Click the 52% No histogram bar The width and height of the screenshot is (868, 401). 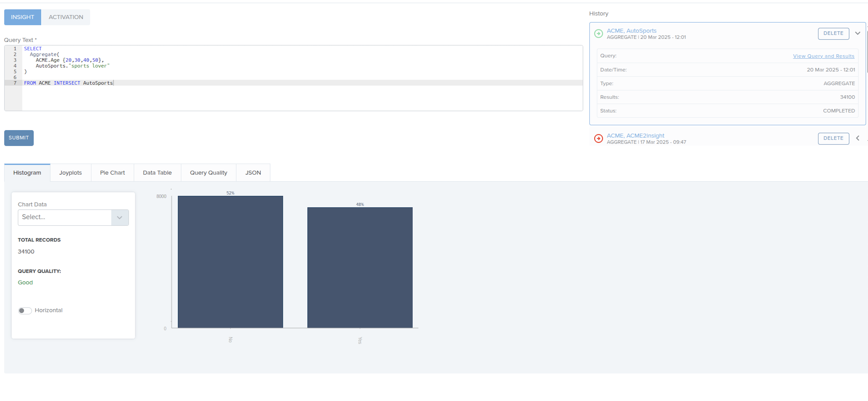pyautogui.click(x=230, y=262)
